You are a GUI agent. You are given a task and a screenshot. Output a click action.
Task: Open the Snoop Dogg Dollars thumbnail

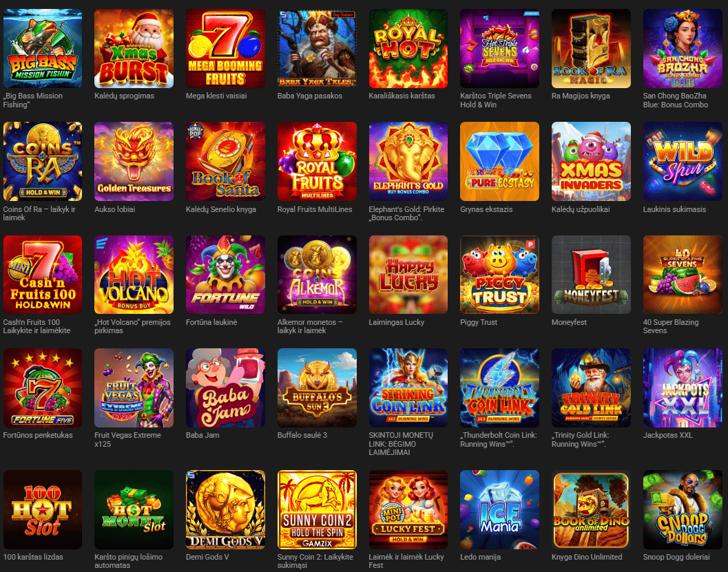pyautogui.click(x=683, y=509)
